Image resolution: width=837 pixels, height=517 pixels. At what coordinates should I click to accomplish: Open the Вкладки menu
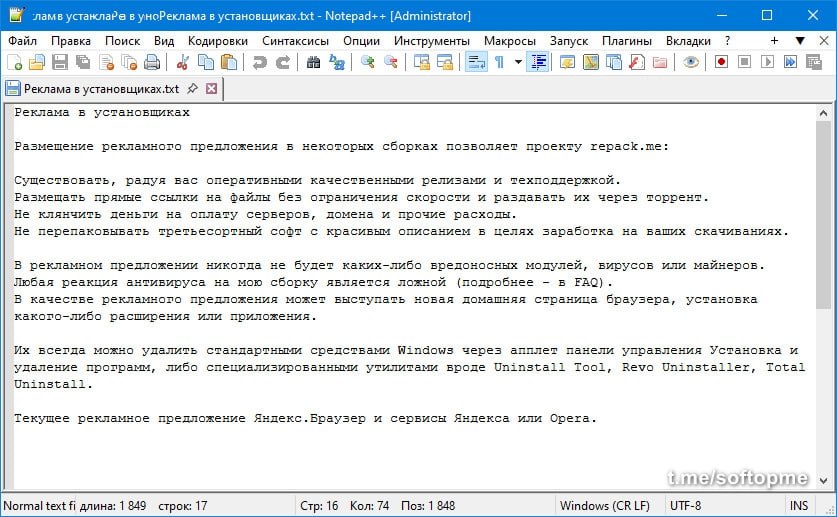point(688,41)
